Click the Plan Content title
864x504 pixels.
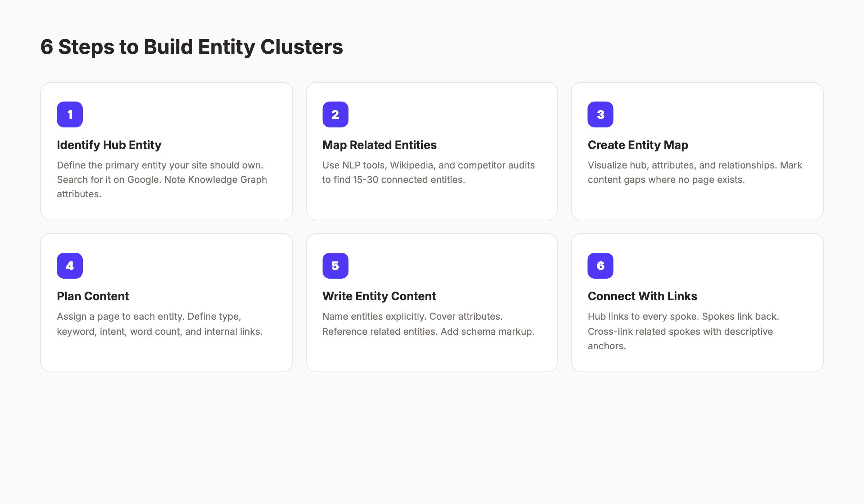[93, 296]
